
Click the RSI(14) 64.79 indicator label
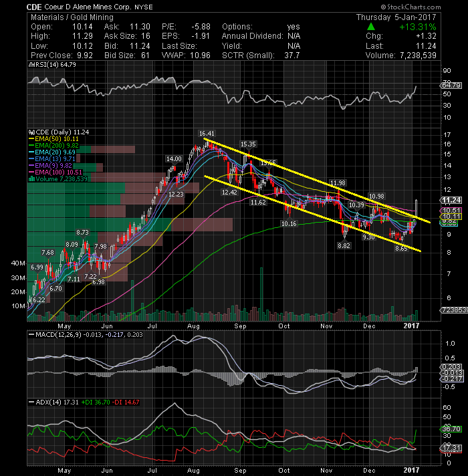coord(52,65)
